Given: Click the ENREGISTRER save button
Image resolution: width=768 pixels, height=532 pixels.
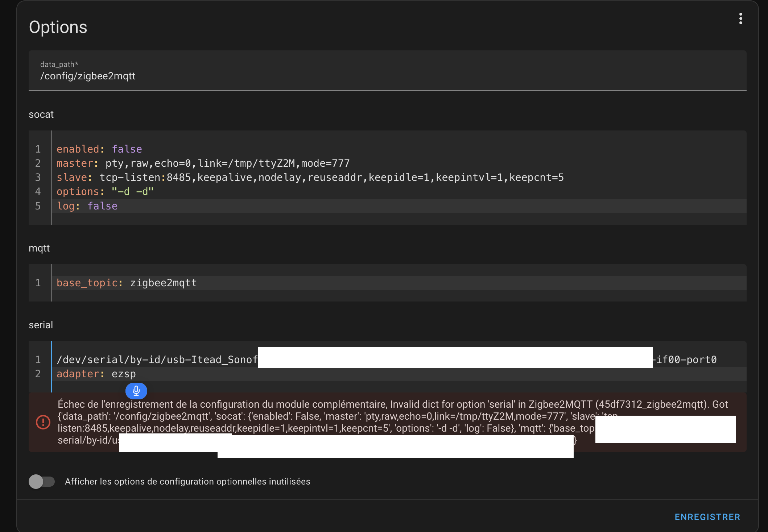Looking at the screenshot, I should (x=707, y=517).
